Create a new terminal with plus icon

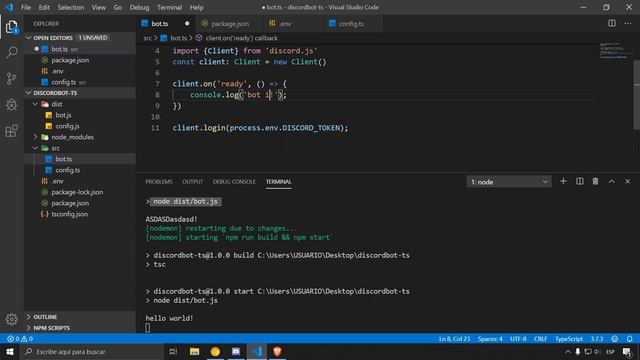pos(563,181)
